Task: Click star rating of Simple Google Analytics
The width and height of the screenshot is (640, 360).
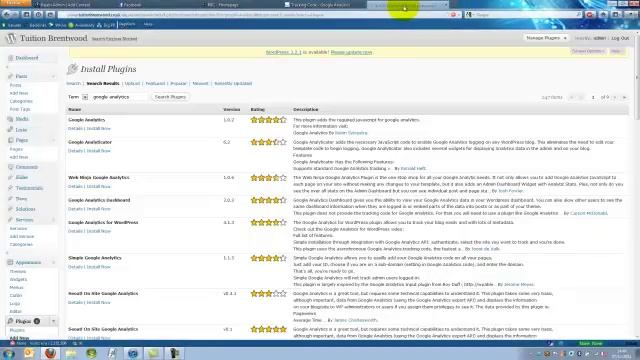Action: (269, 258)
